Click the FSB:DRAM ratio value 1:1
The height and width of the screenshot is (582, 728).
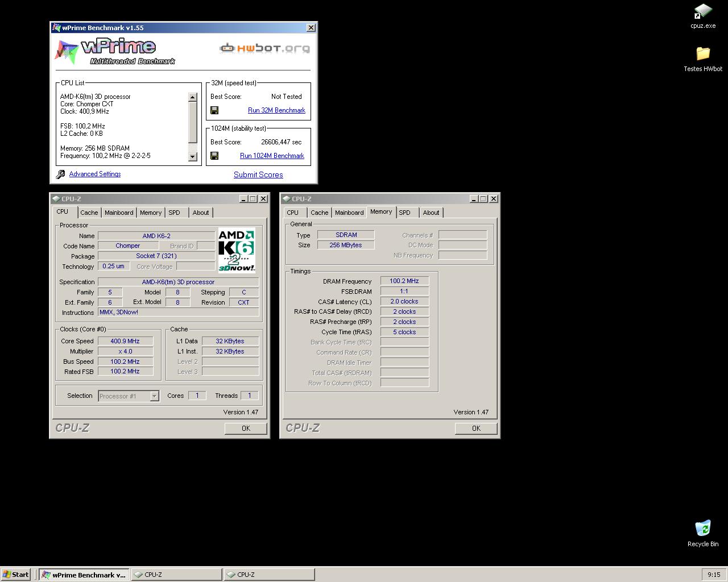(404, 291)
